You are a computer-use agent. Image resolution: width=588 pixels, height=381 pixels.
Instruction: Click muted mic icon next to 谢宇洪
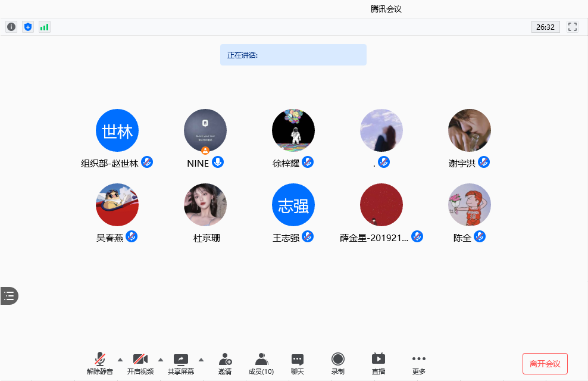pos(484,162)
